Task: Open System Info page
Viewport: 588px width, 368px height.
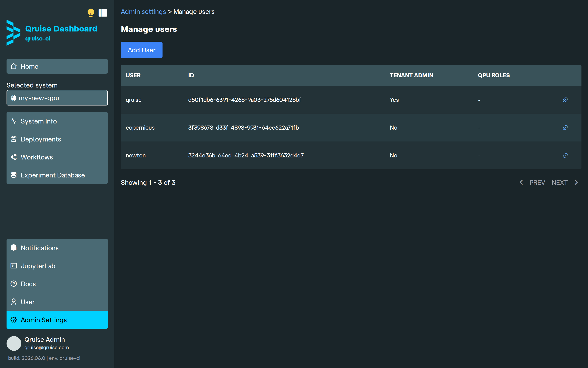Action: pos(57,121)
